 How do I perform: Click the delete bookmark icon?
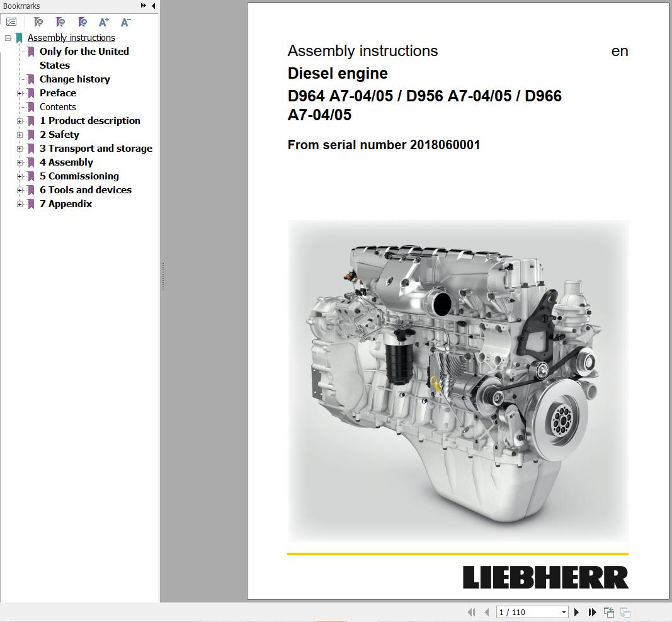[x=38, y=22]
